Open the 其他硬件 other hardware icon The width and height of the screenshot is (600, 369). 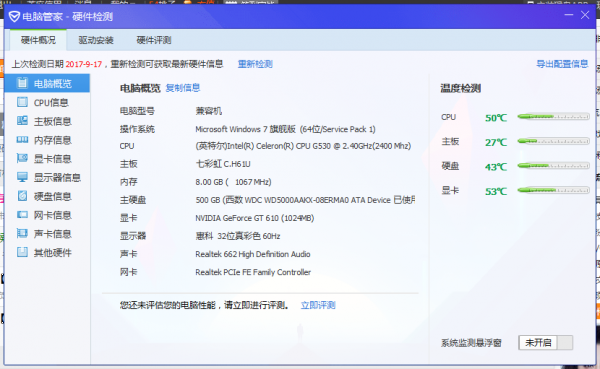(x=22, y=252)
